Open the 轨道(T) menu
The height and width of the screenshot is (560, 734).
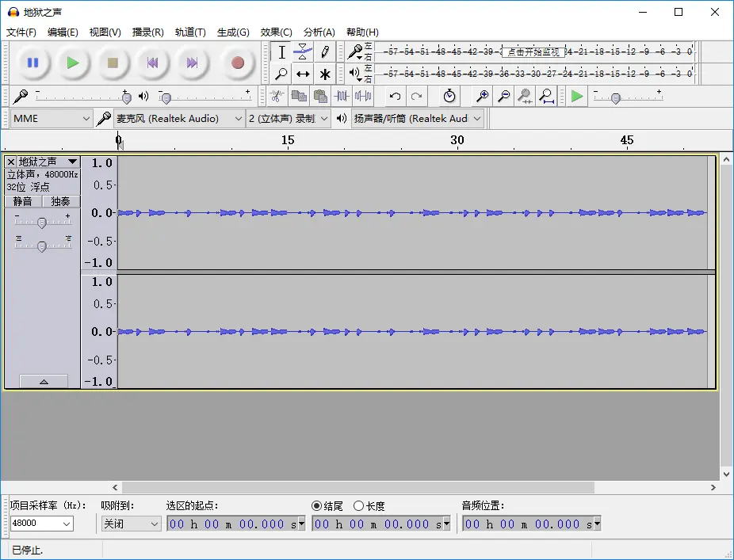[190, 32]
